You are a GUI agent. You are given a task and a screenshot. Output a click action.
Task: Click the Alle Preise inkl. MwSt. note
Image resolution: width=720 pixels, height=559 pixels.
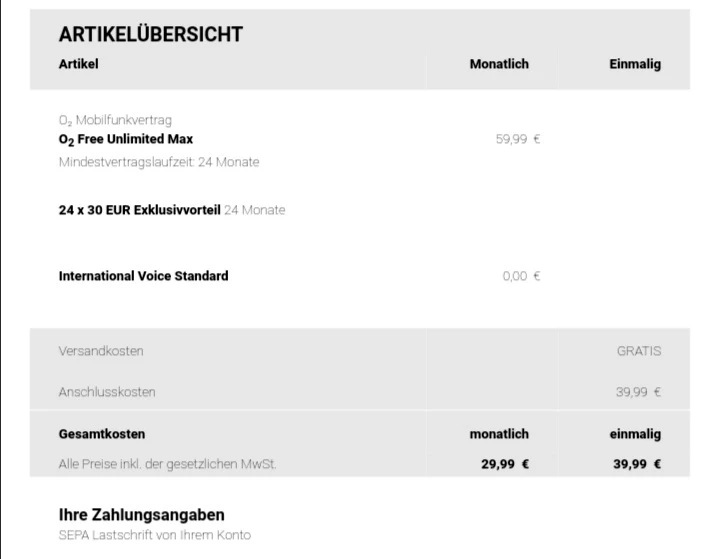167,464
